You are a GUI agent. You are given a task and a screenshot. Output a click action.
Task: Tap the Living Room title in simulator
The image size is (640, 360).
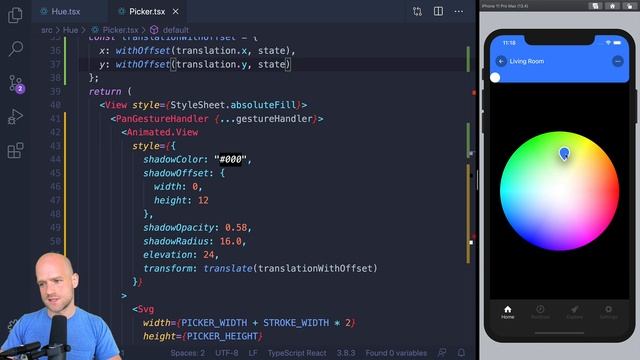527,61
